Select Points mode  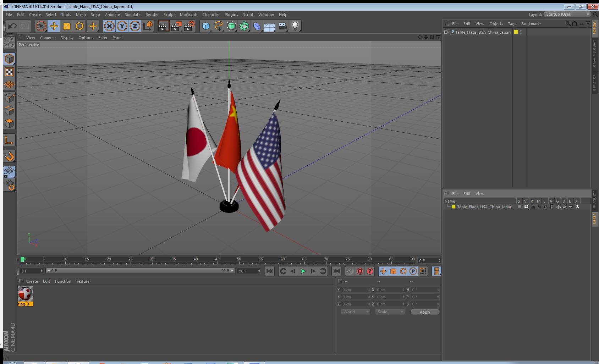click(x=9, y=98)
